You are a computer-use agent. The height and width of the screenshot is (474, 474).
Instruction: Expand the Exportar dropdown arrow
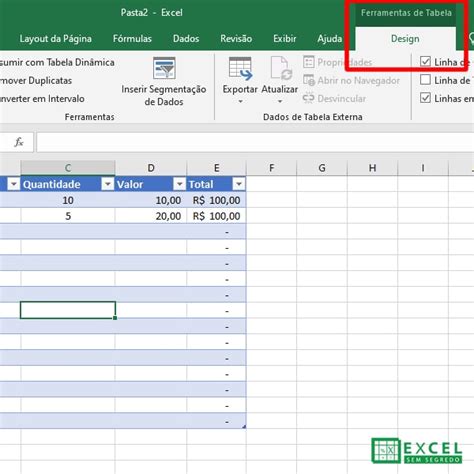(x=240, y=102)
